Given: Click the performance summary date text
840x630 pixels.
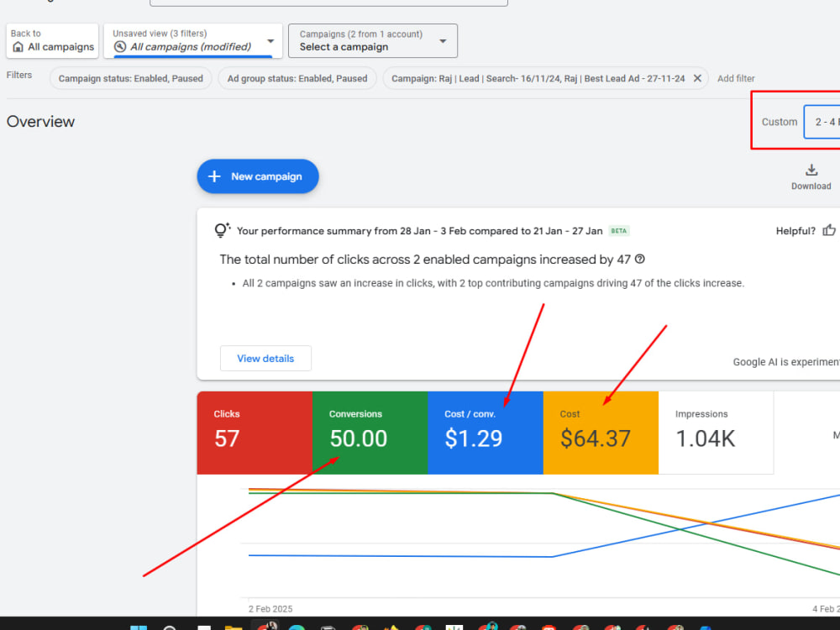Looking at the screenshot, I should (x=419, y=231).
